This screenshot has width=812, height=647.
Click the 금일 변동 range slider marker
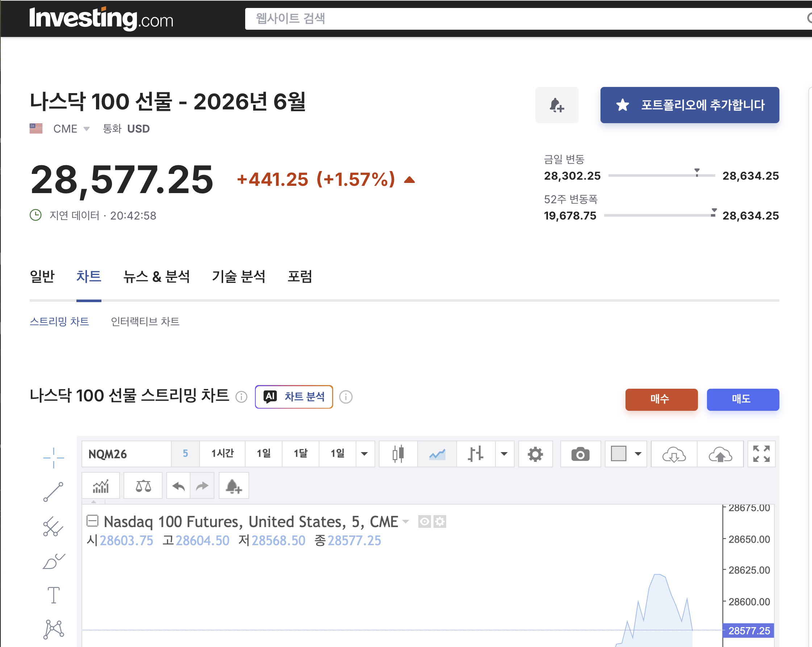(697, 172)
